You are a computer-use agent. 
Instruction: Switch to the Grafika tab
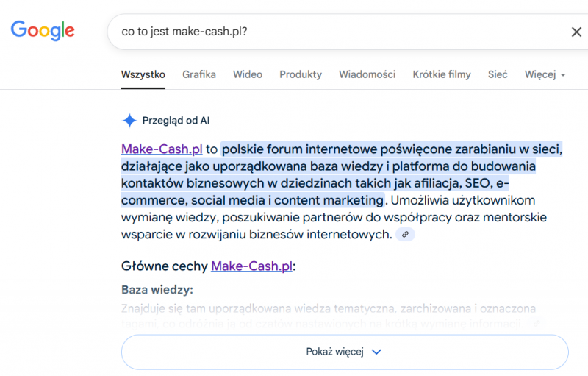coord(199,74)
